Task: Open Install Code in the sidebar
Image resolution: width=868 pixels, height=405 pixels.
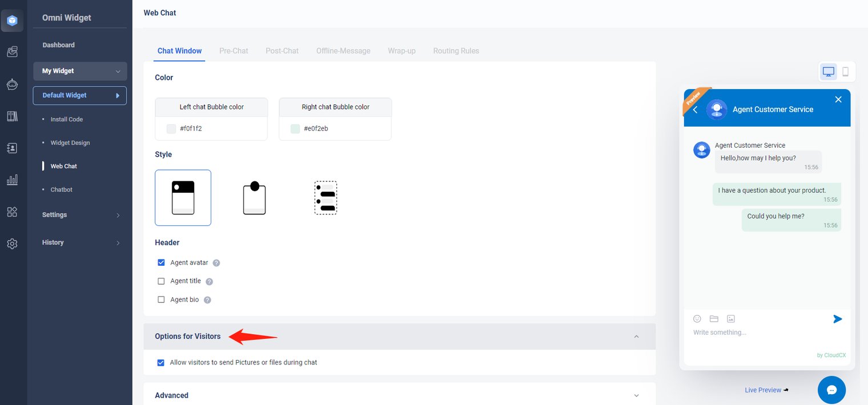Action: [67, 119]
